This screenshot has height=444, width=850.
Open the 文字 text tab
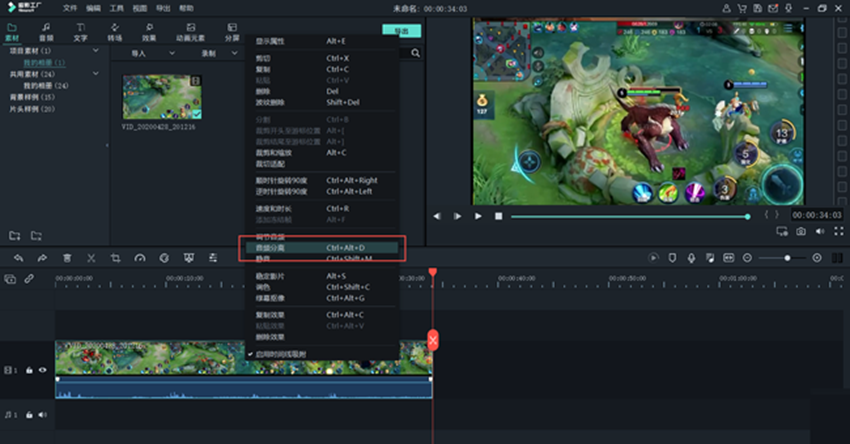80,32
